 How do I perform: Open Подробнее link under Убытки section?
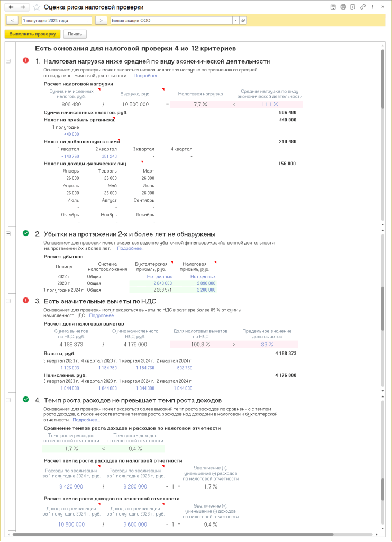coord(130,248)
